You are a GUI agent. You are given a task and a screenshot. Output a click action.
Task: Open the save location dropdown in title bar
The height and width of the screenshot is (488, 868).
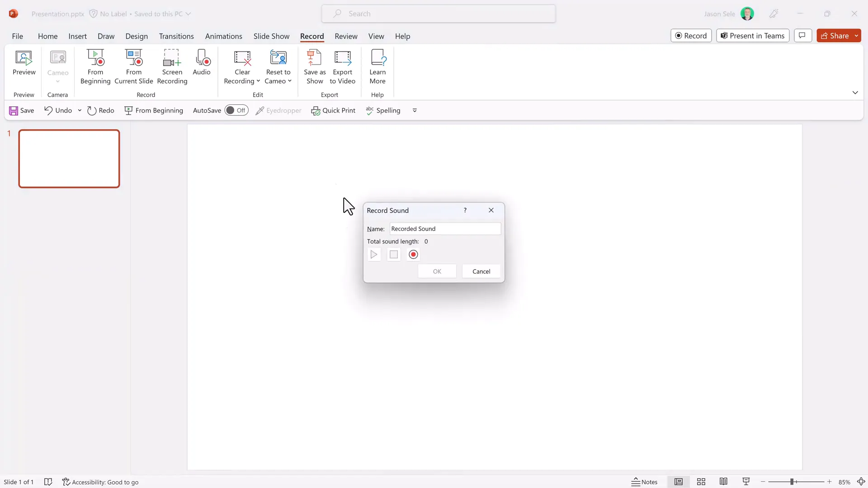188,14
